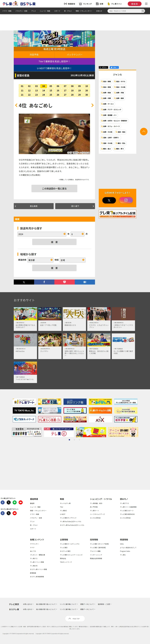
Task: Select genre tag 食事:カフェ・スイーツ
Action: pos(111,126)
